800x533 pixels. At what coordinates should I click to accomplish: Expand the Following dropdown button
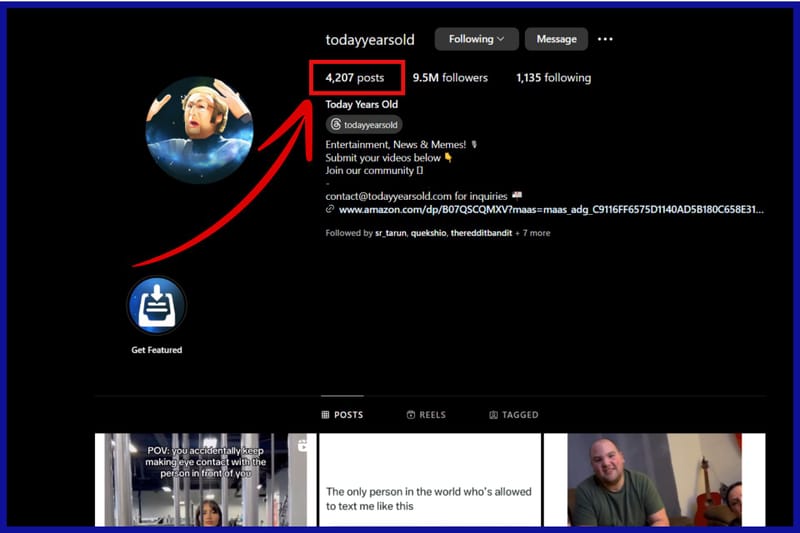(x=476, y=39)
